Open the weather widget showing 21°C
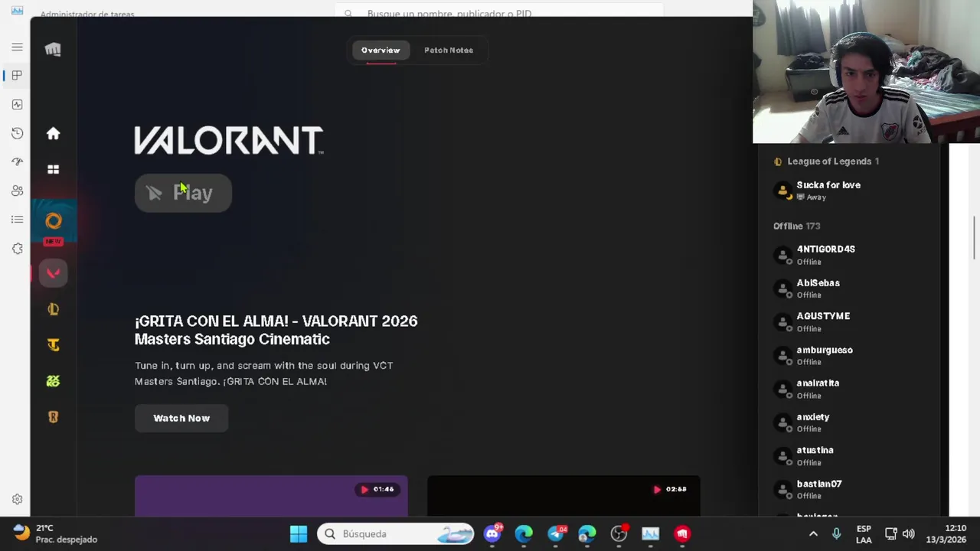Screen dimensions: 980x551 [x=55, y=533]
